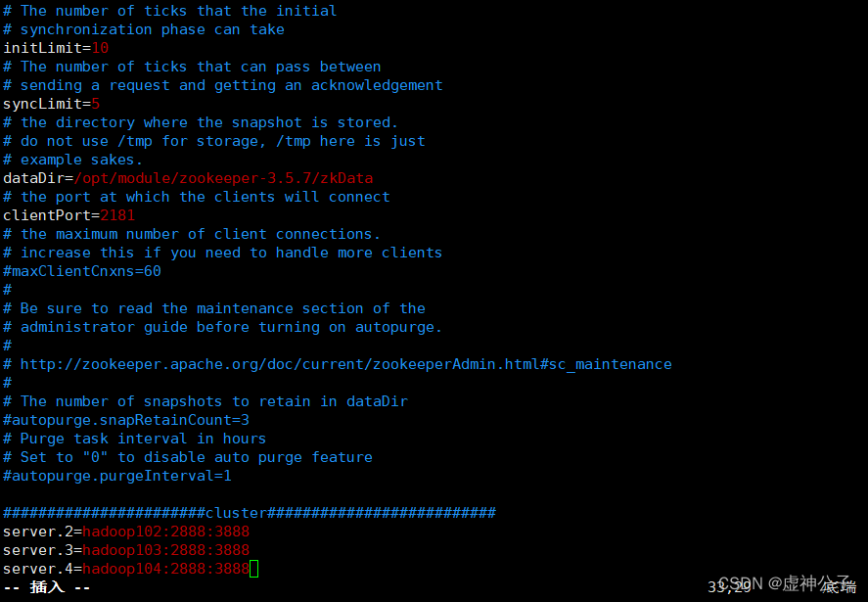868x602 pixels.
Task: Click the #maxClientCnxns=60 line
Action: pos(82,271)
